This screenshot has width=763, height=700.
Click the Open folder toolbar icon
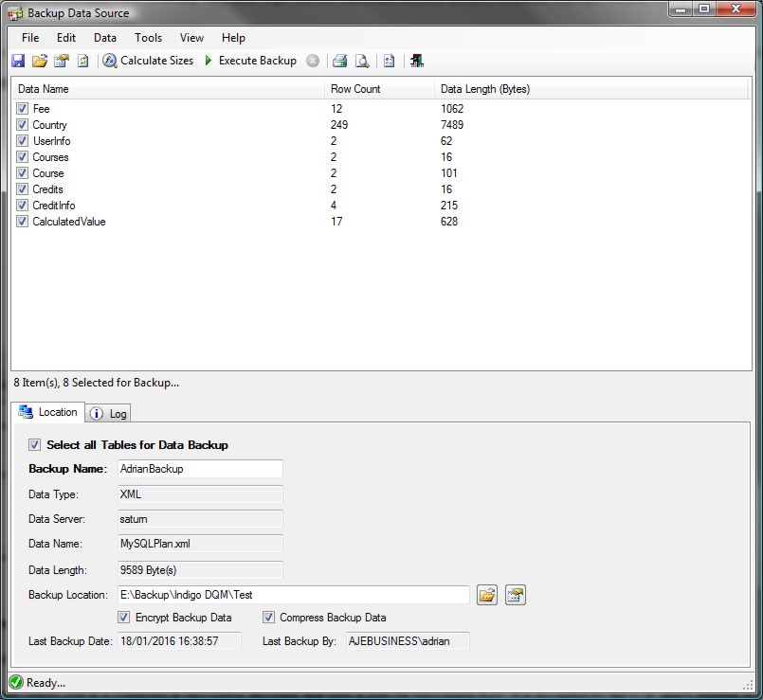(x=39, y=61)
